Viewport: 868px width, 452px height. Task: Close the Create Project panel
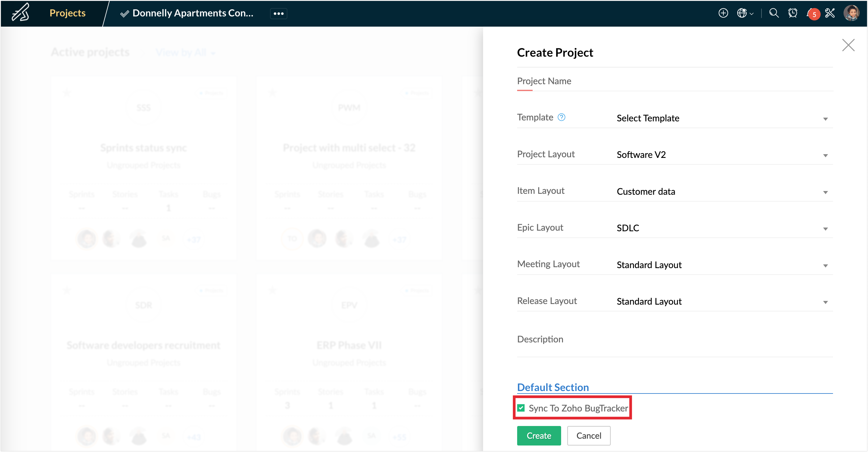pos(848,45)
